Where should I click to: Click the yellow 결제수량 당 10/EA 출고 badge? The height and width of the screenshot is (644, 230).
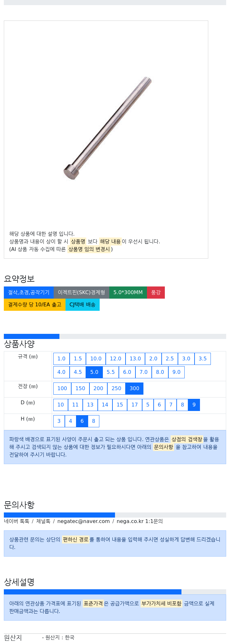(34, 305)
